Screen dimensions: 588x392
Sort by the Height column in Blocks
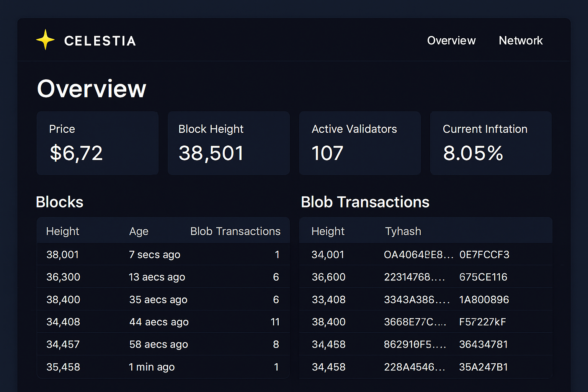pos(62,231)
